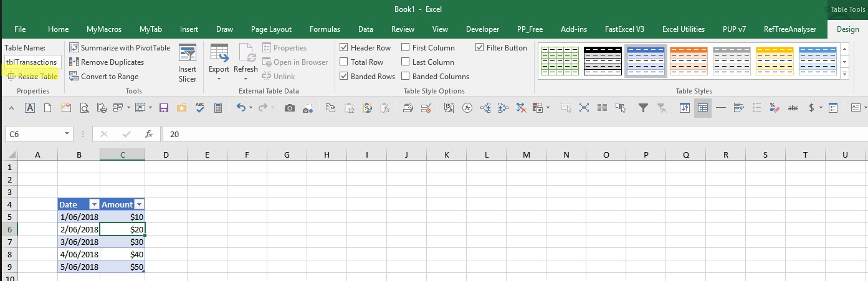Select column D header
Screen dimensions: 868x281
[166, 155]
